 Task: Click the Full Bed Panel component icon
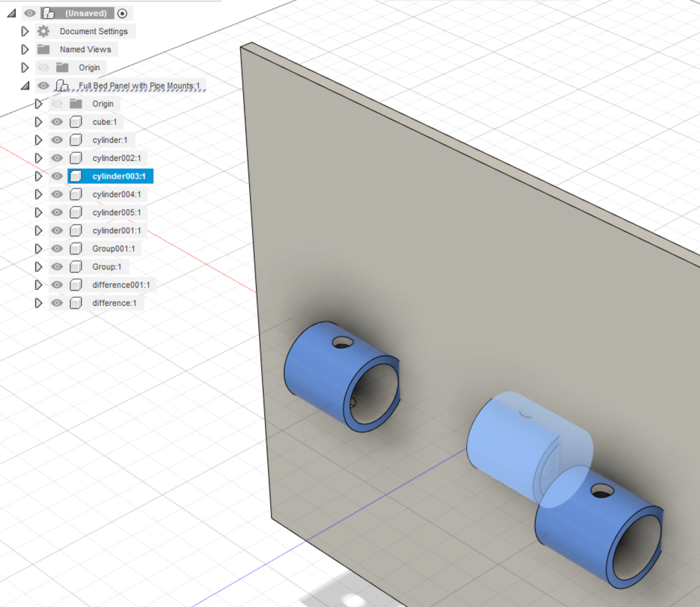62,85
